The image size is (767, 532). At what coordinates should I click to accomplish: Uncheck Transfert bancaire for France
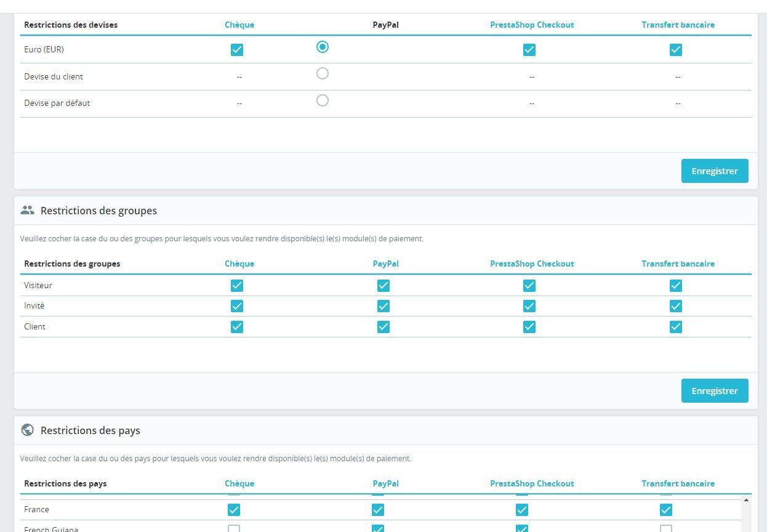pos(666,510)
